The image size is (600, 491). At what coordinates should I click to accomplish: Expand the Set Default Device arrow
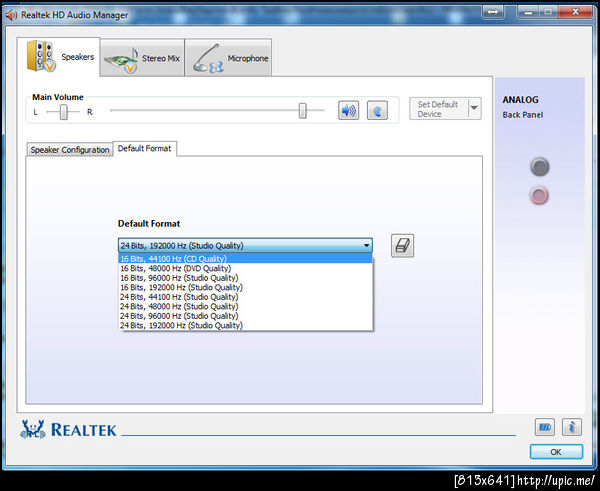point(474,109)
